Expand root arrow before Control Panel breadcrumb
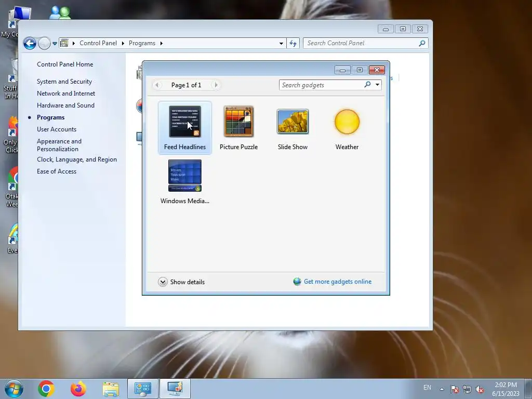This screenshot has height=399, width=532. point(74,44)
